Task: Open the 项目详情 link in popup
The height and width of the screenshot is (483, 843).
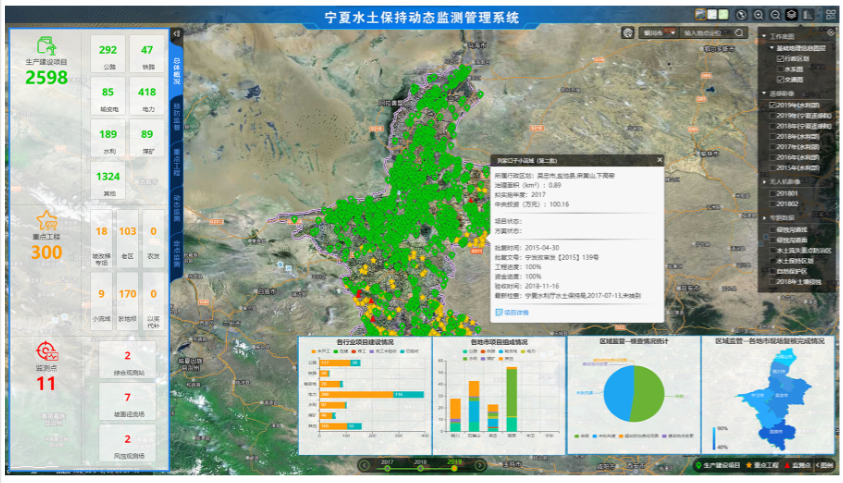Action: point(515,312)
